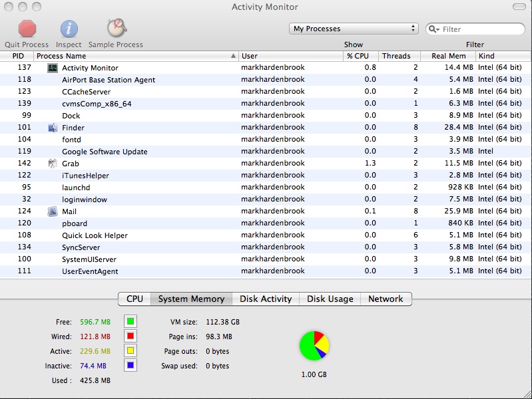The image size is (532, 399).
Task: Click the VM size 112.38 GB value
Action: coord(222,322)
